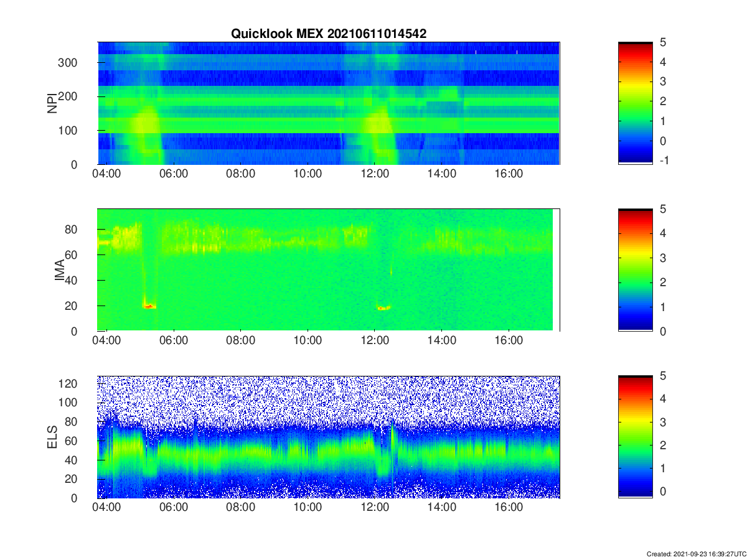Click the 5 label on the IMA color bar
The width and height of the screenshot is (747, 560).
pos(662,209)
